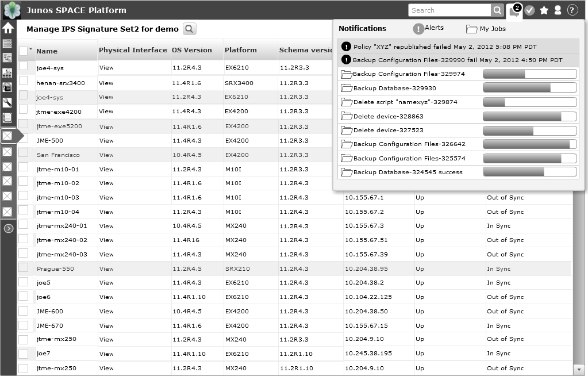The height and width of the screenshot is (376, 588).
Task: Sort by the Name column header
Action: pos(47,51)
